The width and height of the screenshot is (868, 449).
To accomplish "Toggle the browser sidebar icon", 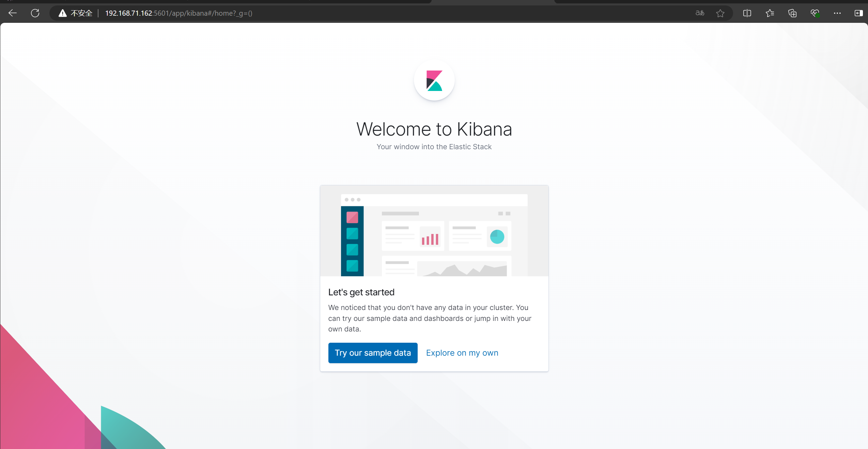I will click(x=858, y=13).
